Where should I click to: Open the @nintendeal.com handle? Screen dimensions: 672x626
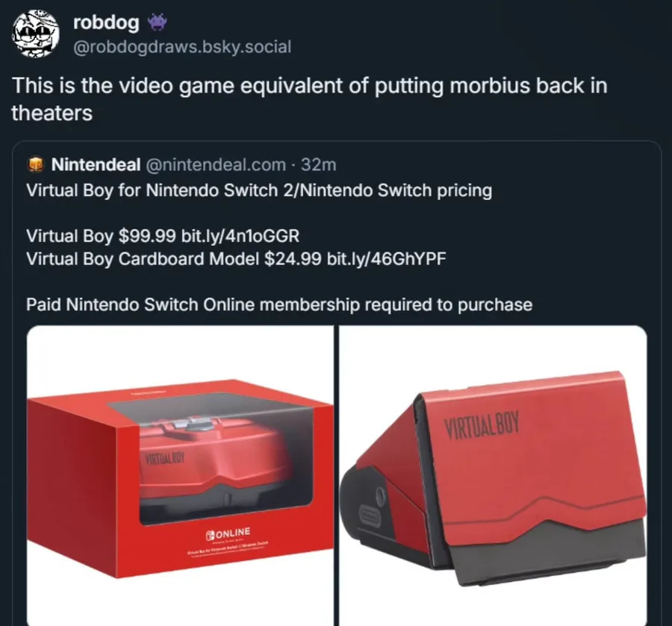click(x=216, y=164)
